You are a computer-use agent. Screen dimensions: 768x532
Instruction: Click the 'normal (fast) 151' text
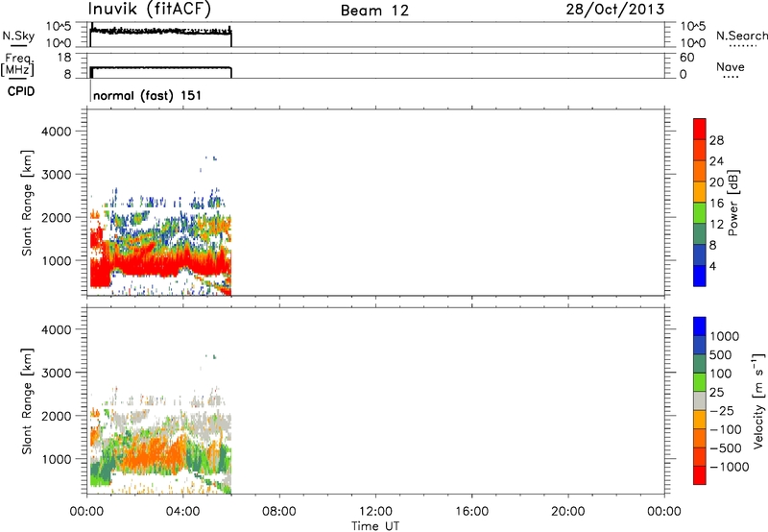[x=147, y=95]
